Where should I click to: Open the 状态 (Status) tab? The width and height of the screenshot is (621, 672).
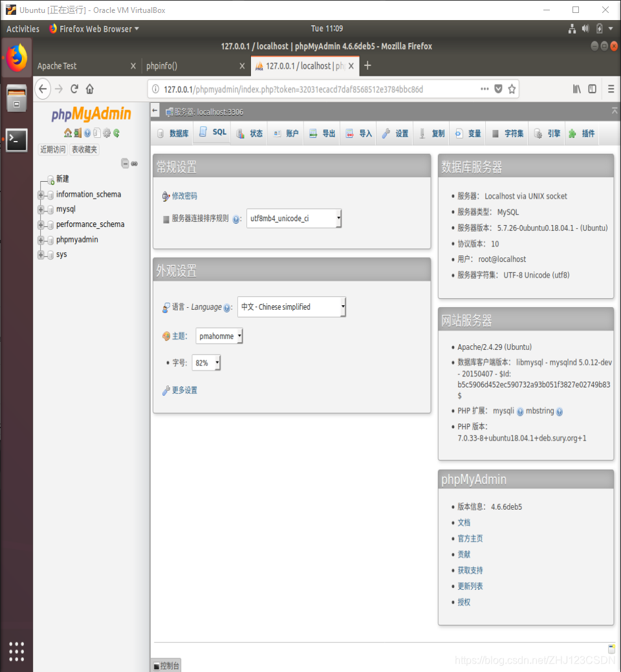pos(250,133)
